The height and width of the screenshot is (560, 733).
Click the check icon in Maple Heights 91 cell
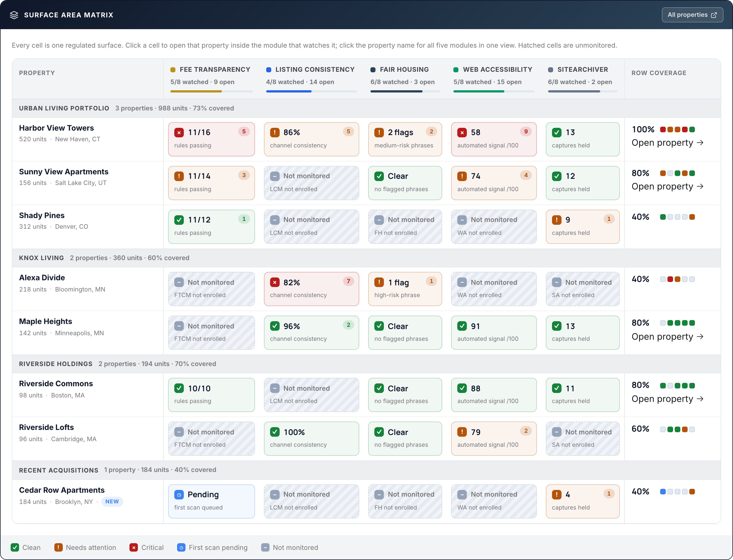tap(462, 326)
